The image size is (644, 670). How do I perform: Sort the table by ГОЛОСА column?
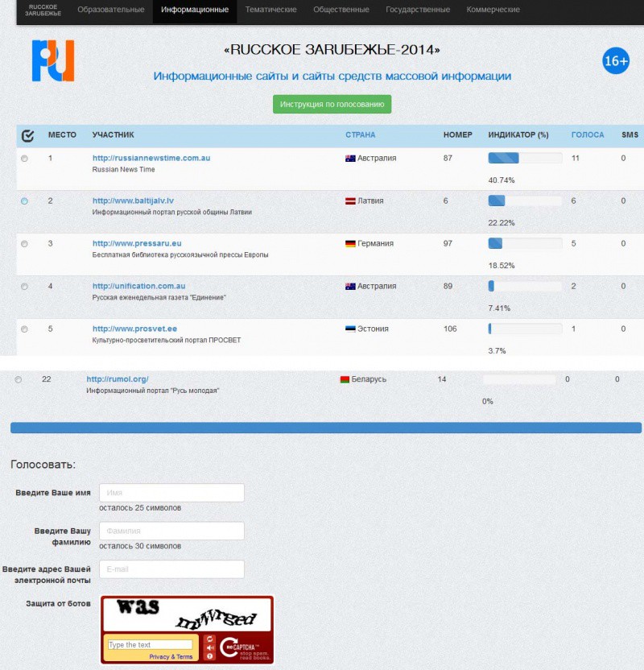[588, 135]
